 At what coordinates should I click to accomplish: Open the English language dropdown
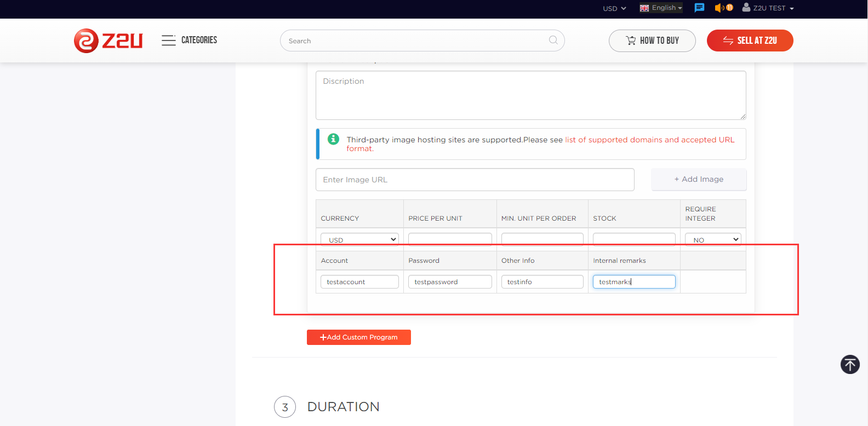[x=661, y=8]
